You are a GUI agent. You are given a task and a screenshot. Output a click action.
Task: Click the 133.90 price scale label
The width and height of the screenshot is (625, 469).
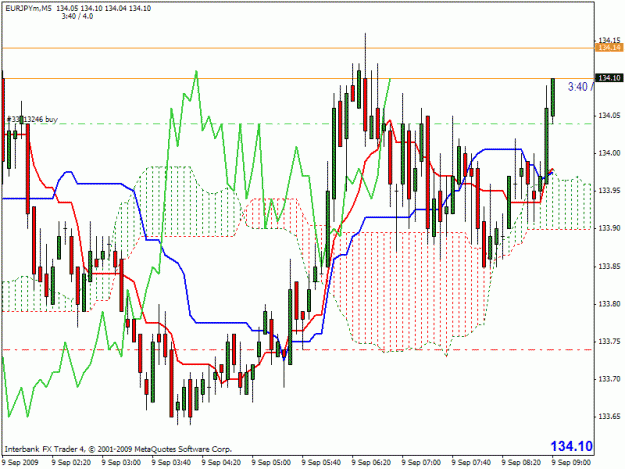click(609, 228)
